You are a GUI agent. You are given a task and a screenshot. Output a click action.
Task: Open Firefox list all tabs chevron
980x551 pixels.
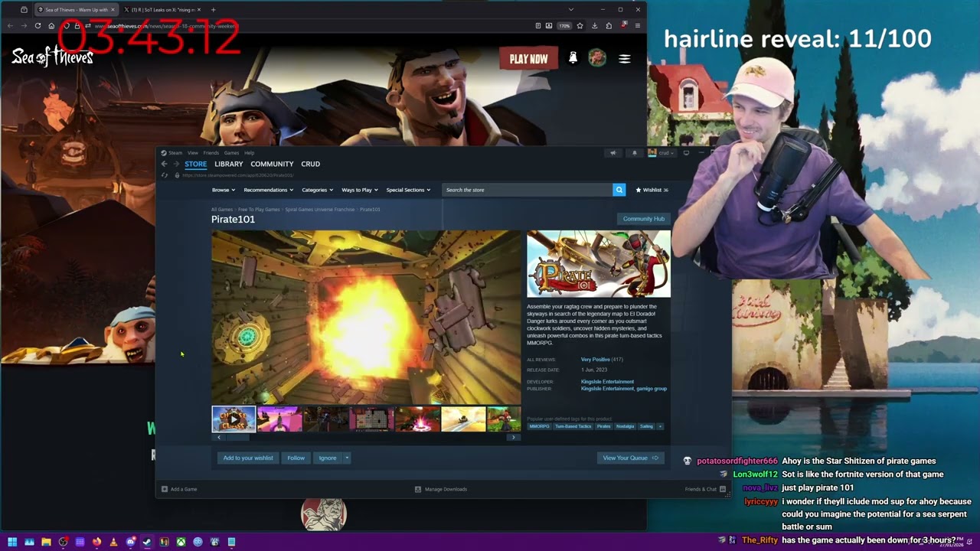pyautogui.click(x=570, y=10)
